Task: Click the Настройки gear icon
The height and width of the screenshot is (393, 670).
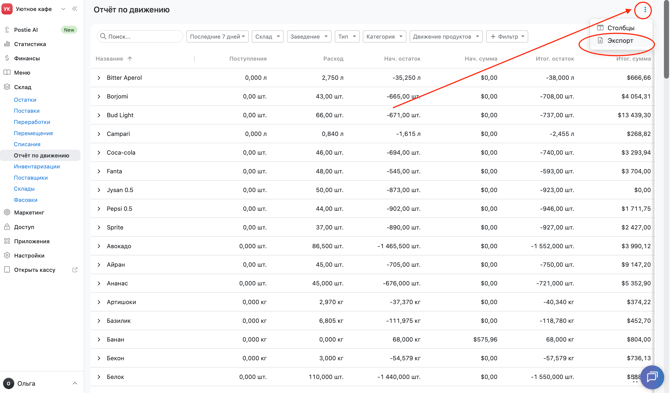Action: point(7,255)
